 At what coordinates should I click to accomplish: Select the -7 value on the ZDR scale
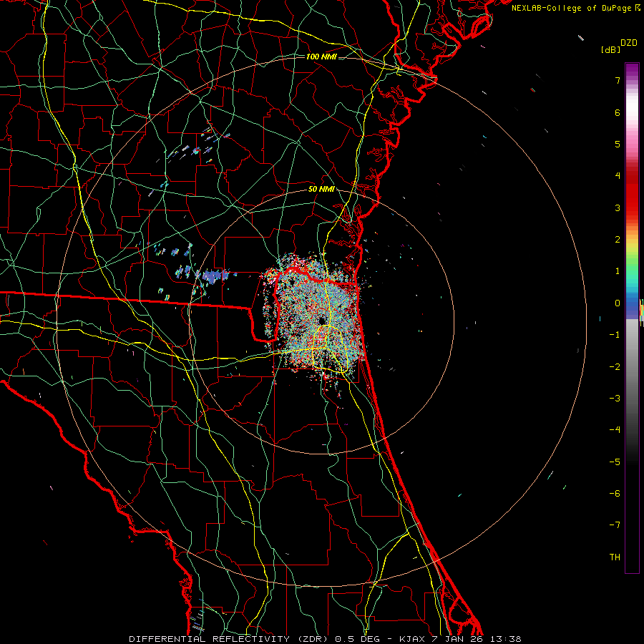pos(615,525)
